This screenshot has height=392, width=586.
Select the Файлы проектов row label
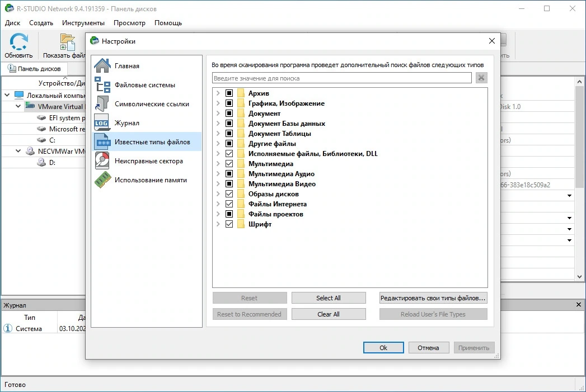point(276,214)
